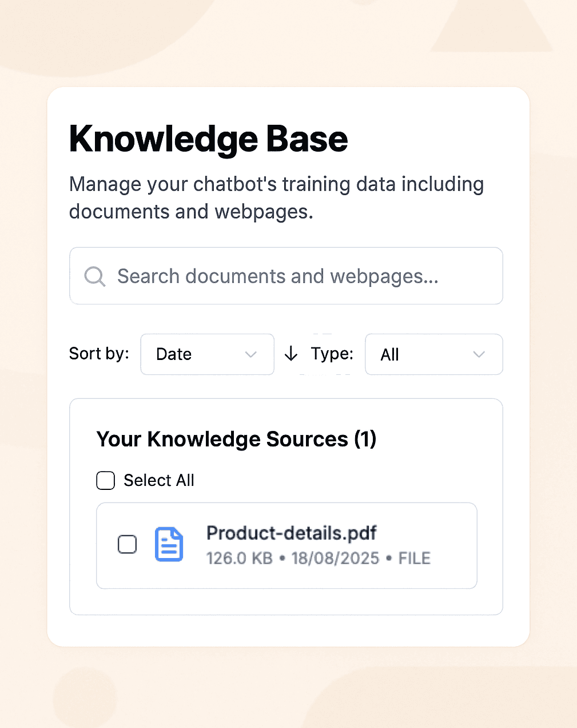Click the Type label
This screenshot has width=577, height=728.
pyautogui.click(x=332, y=354)
